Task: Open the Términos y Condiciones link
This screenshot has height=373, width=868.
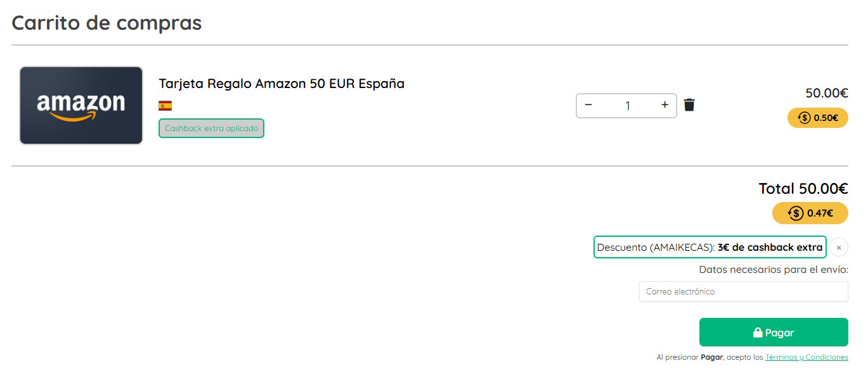Action: (806, 357)
